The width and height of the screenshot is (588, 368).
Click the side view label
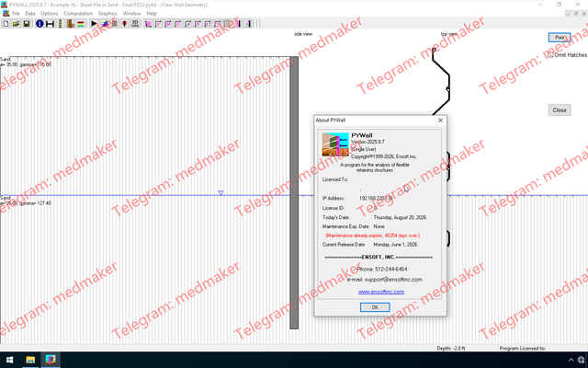(303, 34)
